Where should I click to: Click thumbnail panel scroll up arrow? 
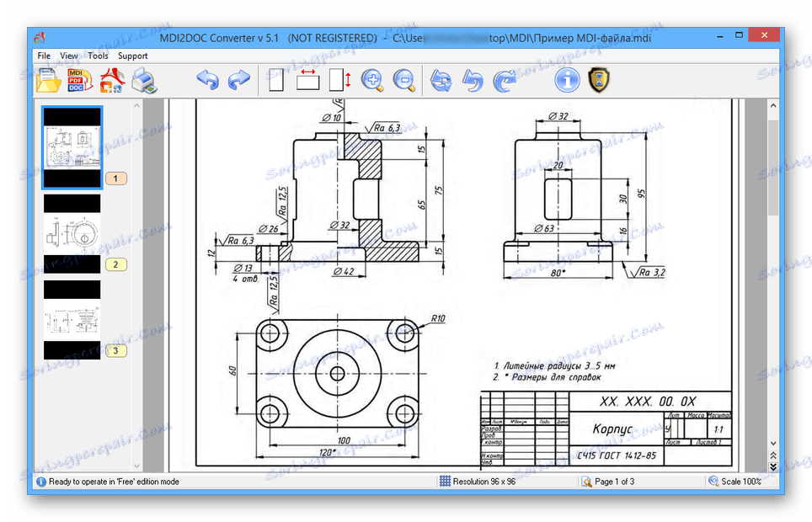136,105
